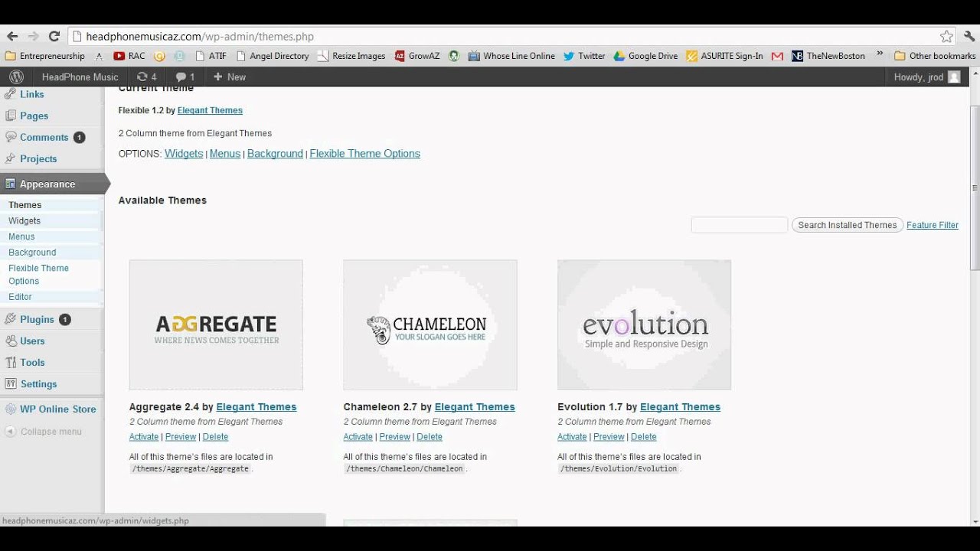Collapse the admin sidebar menu
The image size is (980, 551).
44,432
